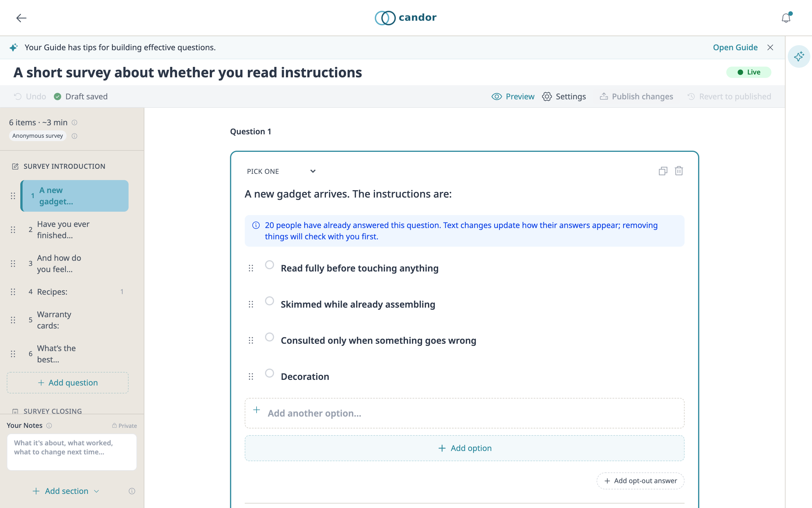Select 'Read fully before touching anything' radio button
812x508 pixels.
coord(270,265)
